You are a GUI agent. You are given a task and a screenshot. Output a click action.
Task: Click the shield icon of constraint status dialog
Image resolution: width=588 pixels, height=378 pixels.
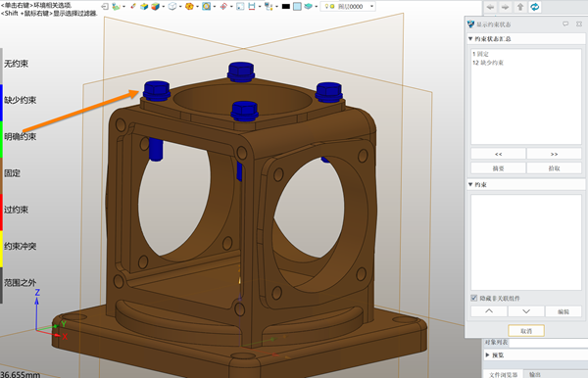pos(471,24)
